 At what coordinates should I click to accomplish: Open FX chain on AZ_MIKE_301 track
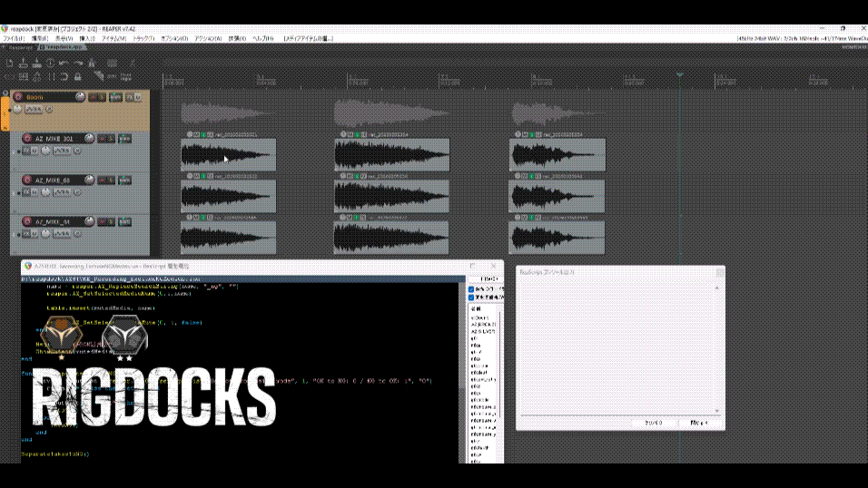tap(26, 151)
